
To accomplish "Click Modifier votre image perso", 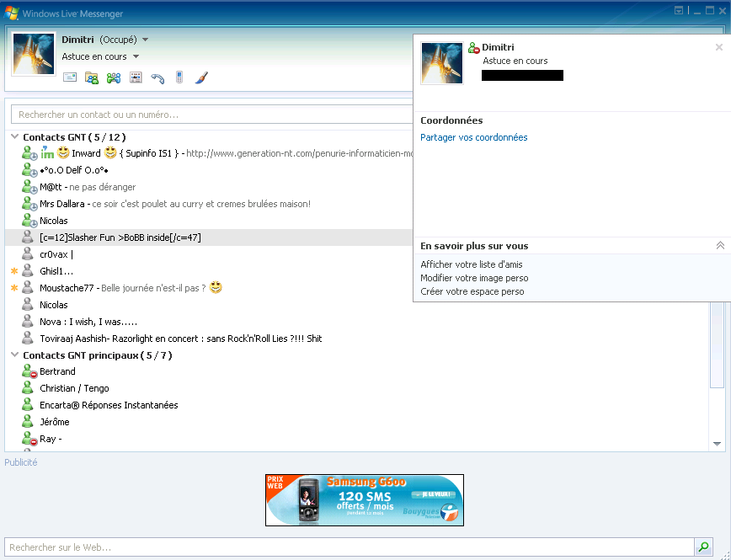I will (474, 278).
